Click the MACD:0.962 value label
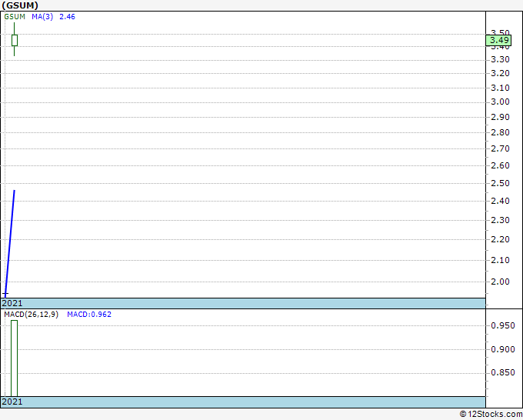 click(x=89, y=315)
